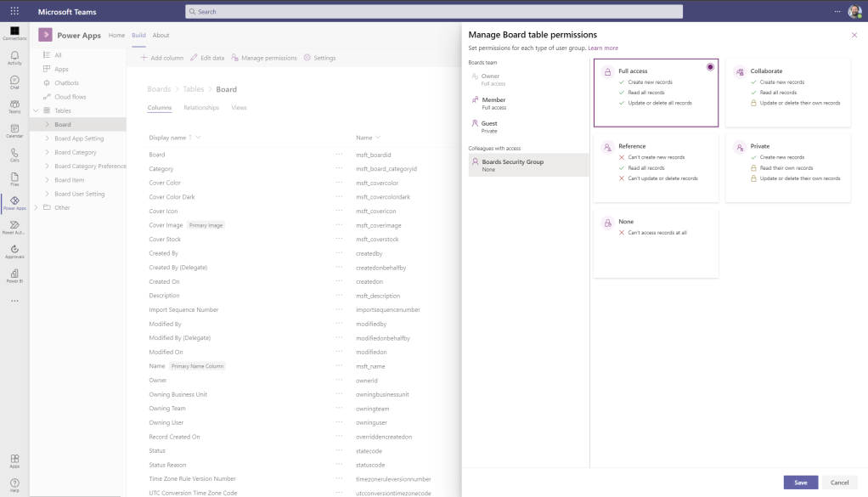
Task: Select Boards Security Group colleague entry
Action: pyautogui.click(x=527, y=165)
